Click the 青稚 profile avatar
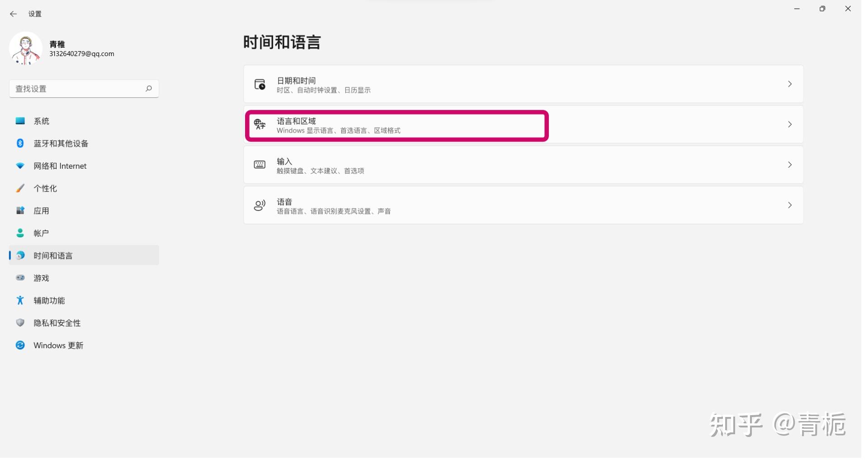The image size is (868, 460). [25, 48]
